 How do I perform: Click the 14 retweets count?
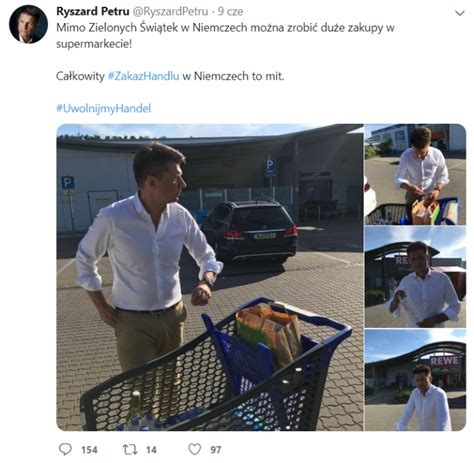point(151,450)
